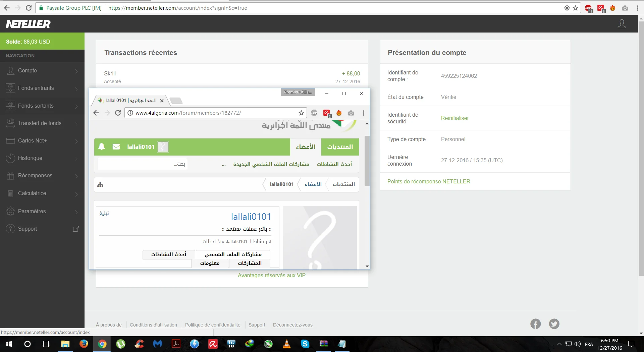Image resolution: width=644 pixels, height=352 pixels.
Task: Open the forum المنتديات tab
Action: pyautogui.click(x=340, y=147)
